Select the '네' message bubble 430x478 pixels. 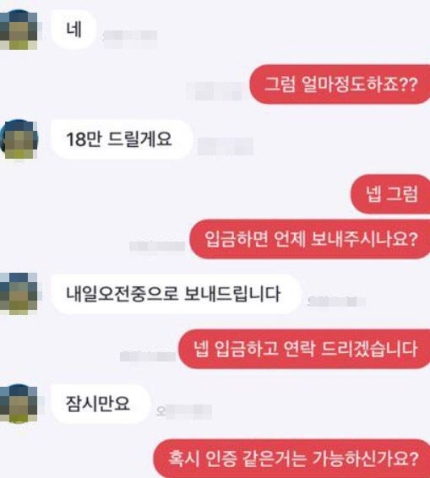click(74, 30)
